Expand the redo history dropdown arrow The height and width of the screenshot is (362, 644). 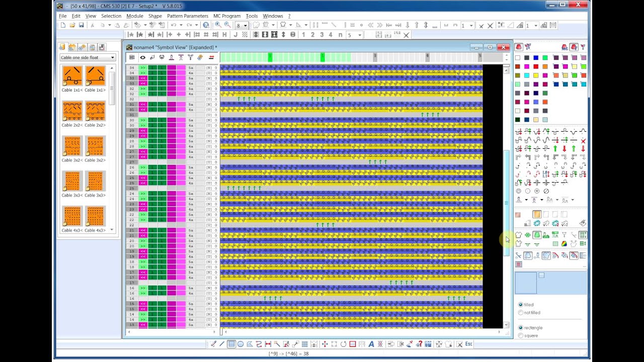point(196,25)
